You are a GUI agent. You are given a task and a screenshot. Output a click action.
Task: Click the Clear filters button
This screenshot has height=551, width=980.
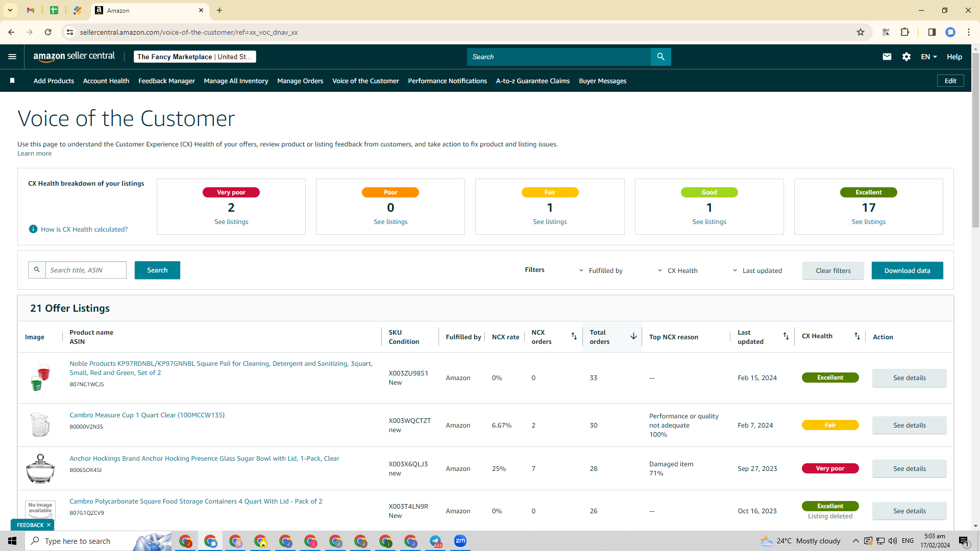click(833, 270)
